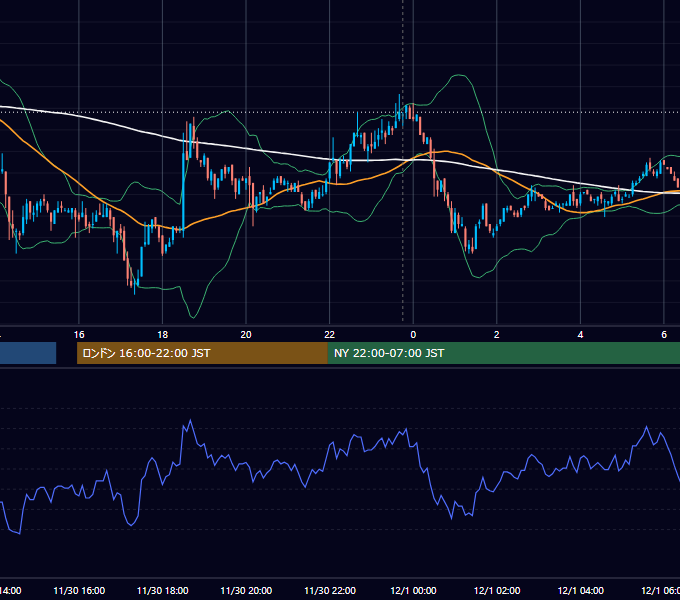Click the 11/30 18:00 date label
The width and height of the screenshot is (680, 600).
click(x=163, y=591)
